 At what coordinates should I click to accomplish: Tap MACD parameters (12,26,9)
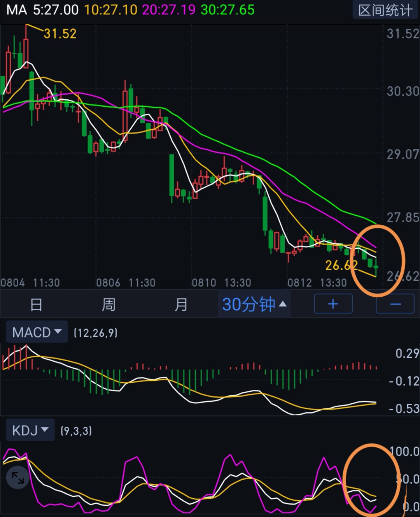coord(96,333)
